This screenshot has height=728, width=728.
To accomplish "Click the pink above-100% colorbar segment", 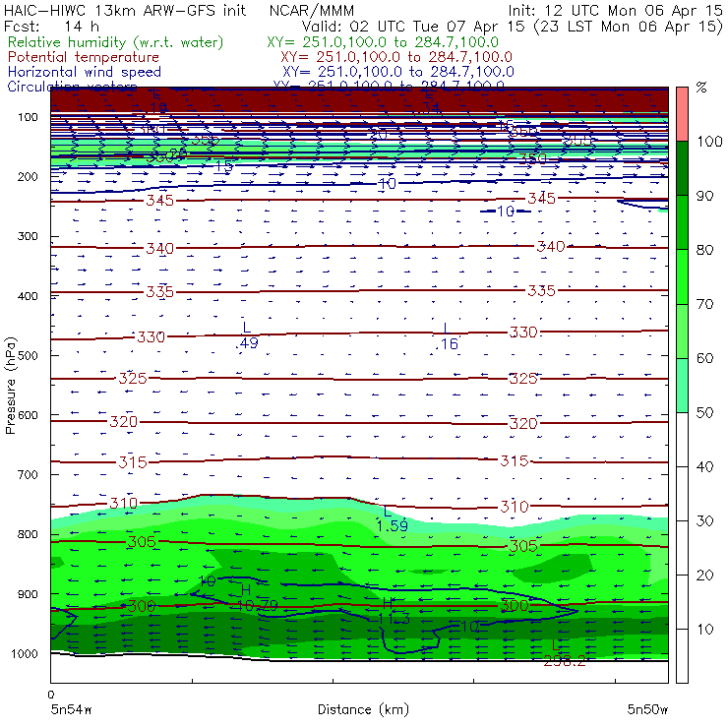I will point(682,114).
